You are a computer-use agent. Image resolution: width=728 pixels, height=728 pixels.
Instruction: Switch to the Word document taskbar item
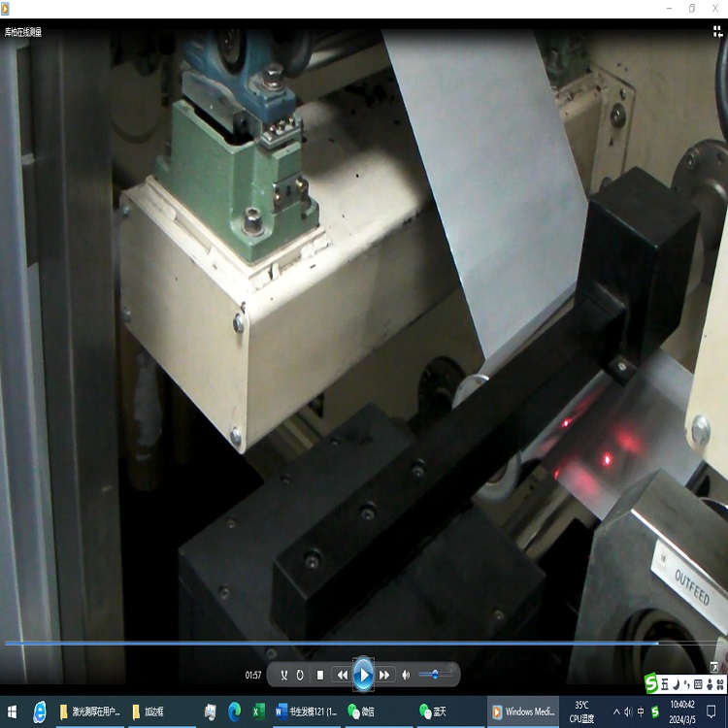pos(306,711)
